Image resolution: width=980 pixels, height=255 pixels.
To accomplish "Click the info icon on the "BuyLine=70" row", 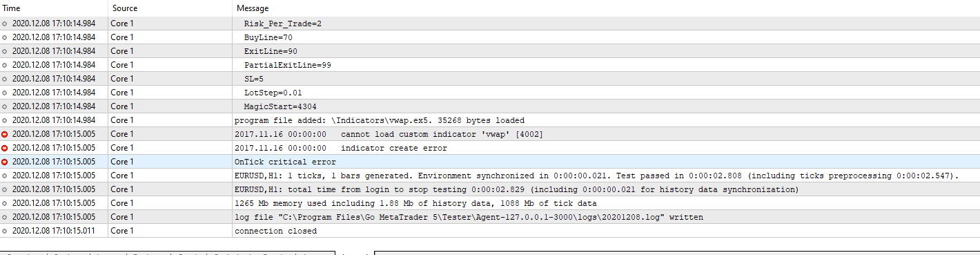I will pyautogui.click(x=5, y=37).
